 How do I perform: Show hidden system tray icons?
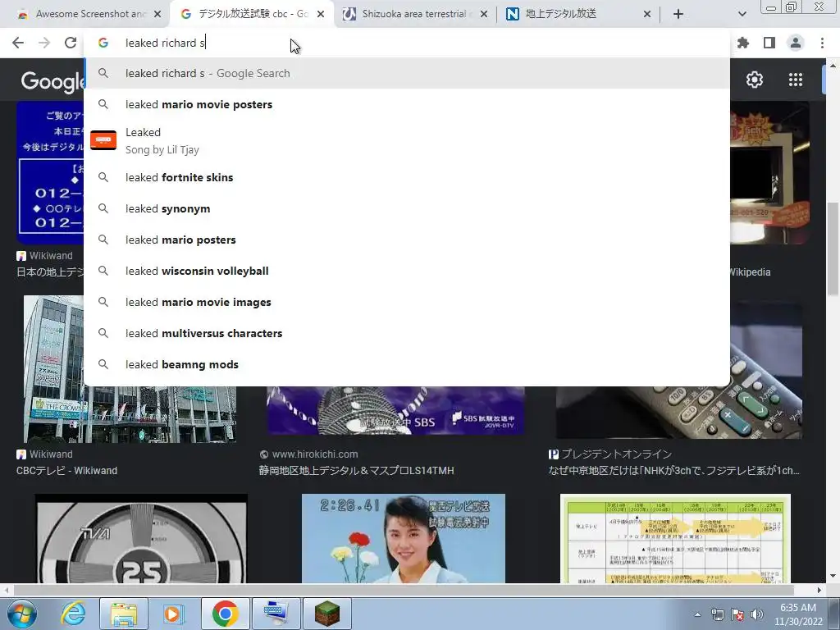(x=697, y=614)
